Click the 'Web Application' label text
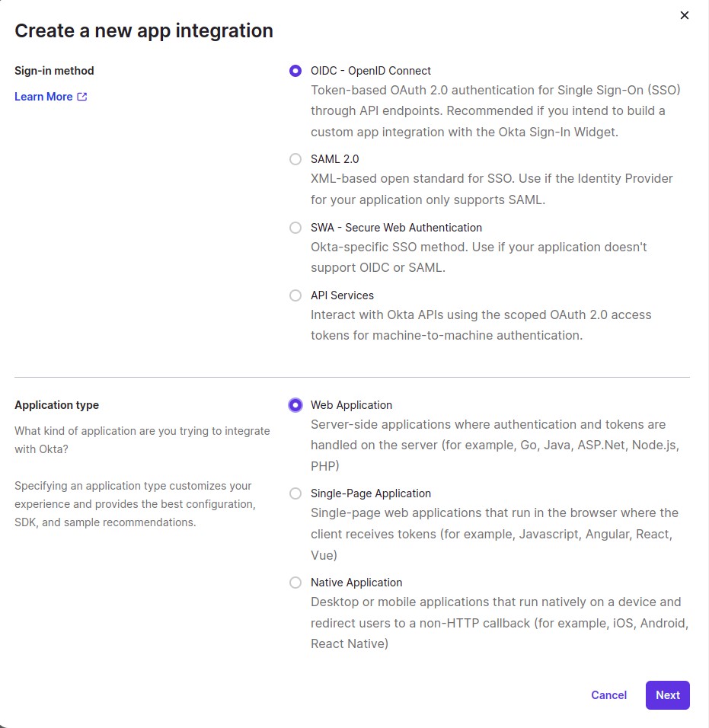The height and width of the screenshot is (728, 709). click(x=352, y=405)
